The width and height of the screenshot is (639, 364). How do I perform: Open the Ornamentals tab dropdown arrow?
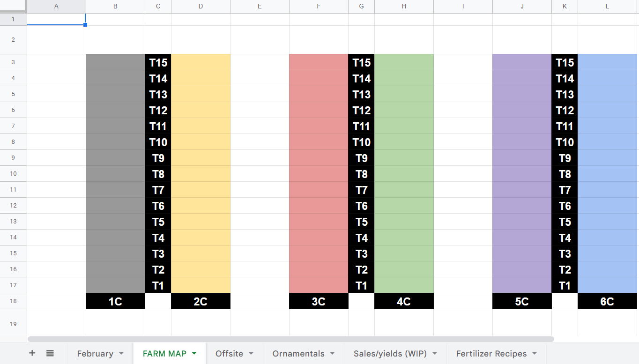333,354
